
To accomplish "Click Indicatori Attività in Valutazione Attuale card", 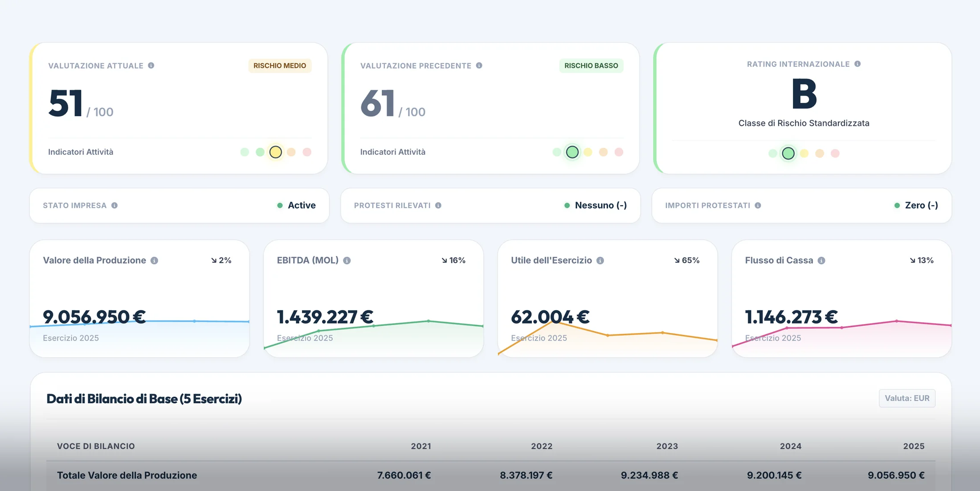I will click(81, 152).
